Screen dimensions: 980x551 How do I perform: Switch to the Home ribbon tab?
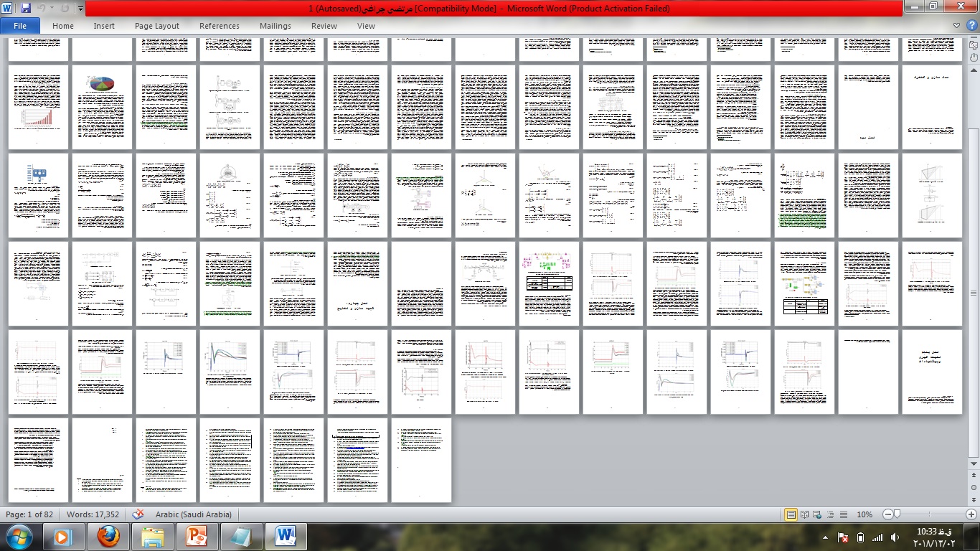pos(63,26)
